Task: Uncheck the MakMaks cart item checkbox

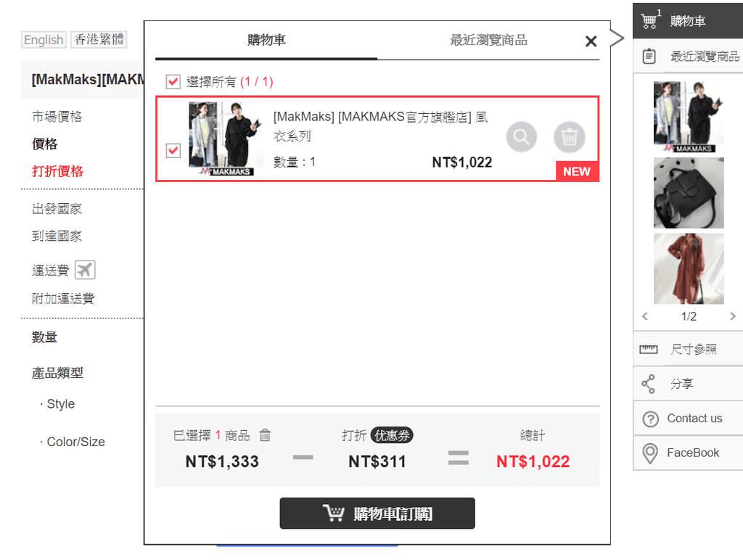Action: point(173,150)
